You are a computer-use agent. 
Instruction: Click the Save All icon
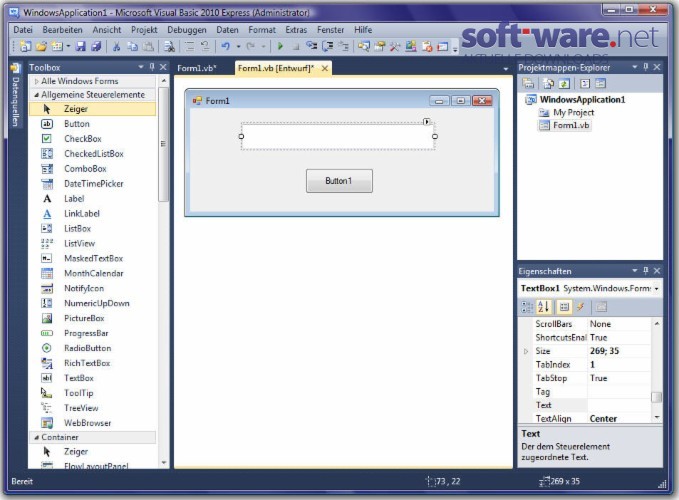(x=96, y=46)
